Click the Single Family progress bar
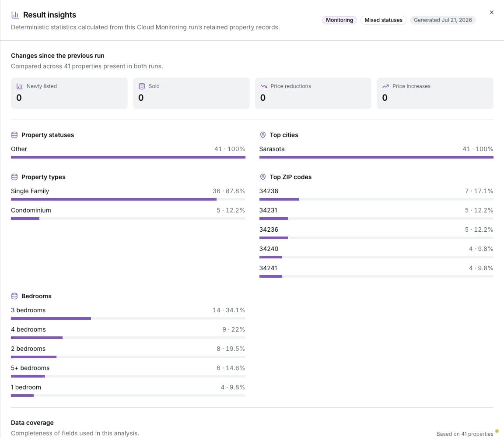The height and width of the screenshot is (438, 504). (128, 199)
